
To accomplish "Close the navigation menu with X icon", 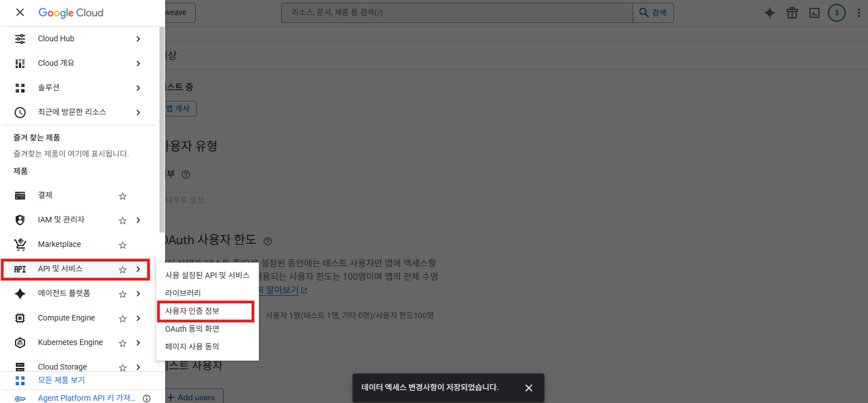I will 20,12.
